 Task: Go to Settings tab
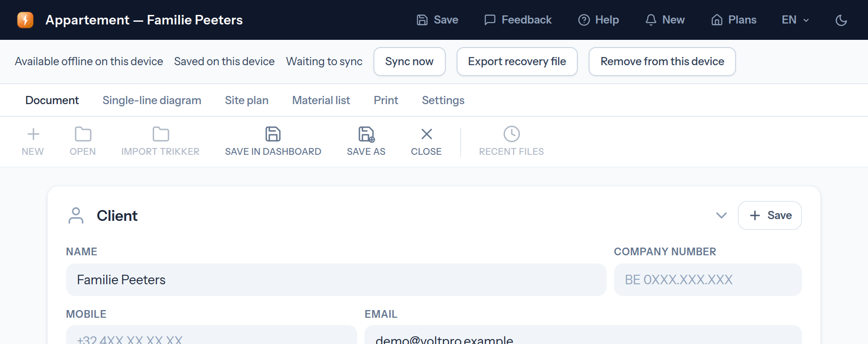pos(443,100)
